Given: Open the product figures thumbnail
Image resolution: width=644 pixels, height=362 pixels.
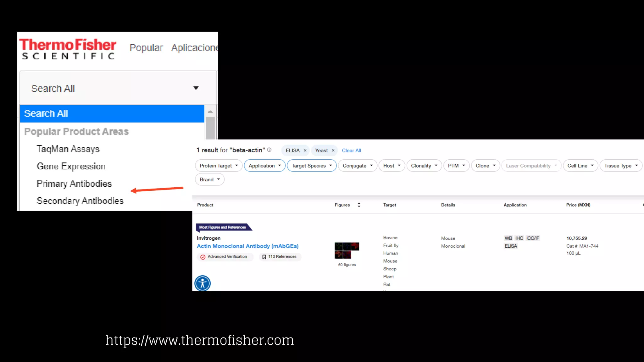Looking at the screenshot, I should pyautogui.click(x=347, y=250).
